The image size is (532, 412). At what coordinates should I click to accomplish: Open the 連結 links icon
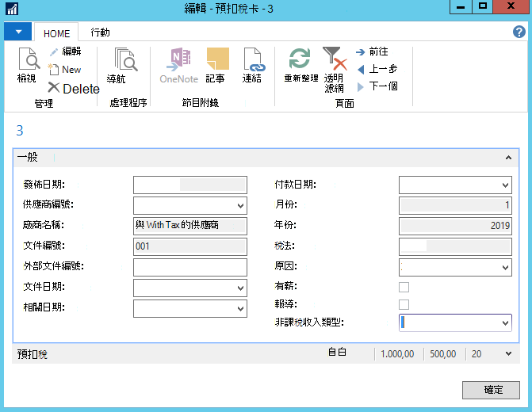pos(255,59)
